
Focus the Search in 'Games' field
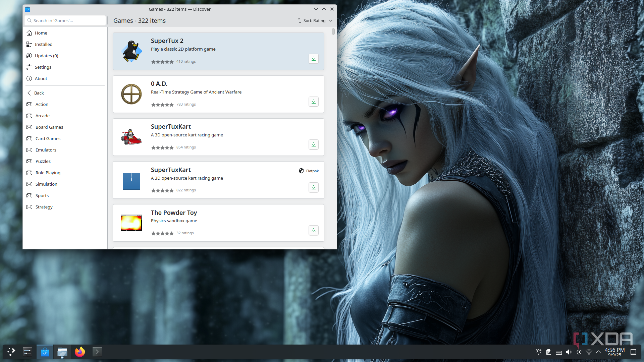pos(65,20)
